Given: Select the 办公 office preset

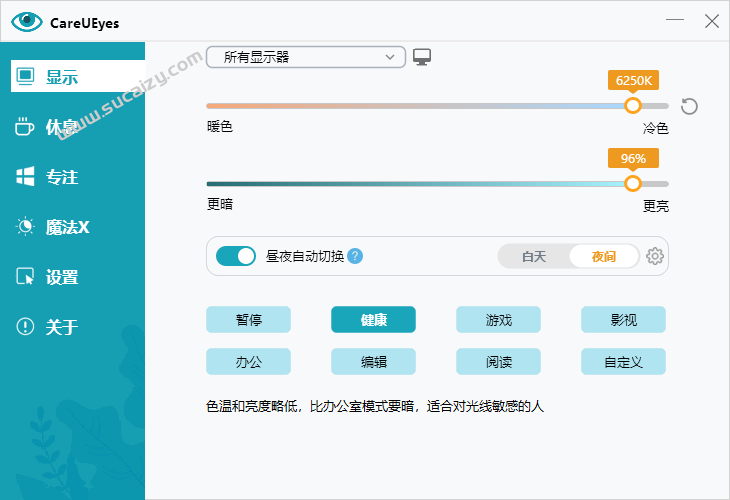Looking at the screenshot, I should (x=249, y=362).
